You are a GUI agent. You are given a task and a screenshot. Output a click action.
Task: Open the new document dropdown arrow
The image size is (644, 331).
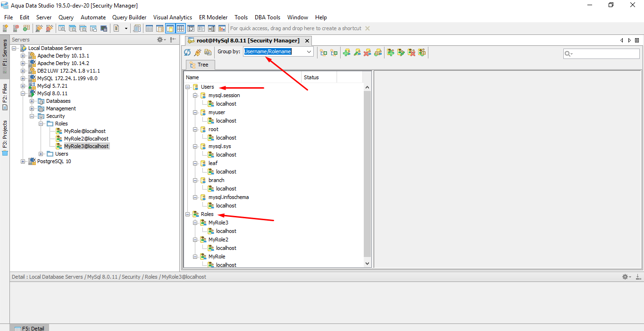click(x=126, y=28)
